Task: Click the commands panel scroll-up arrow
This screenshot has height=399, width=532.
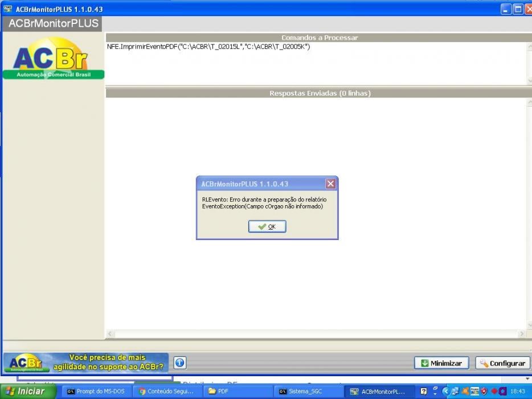Action: tap(530, 46)
